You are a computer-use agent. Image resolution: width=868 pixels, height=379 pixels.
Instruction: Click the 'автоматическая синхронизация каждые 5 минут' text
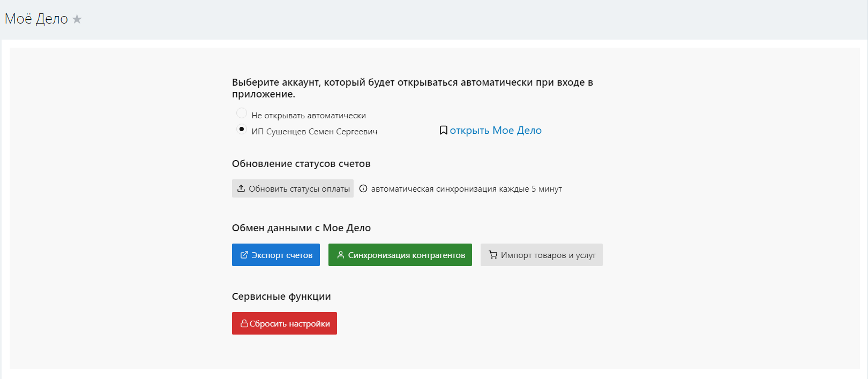(466, 189)
